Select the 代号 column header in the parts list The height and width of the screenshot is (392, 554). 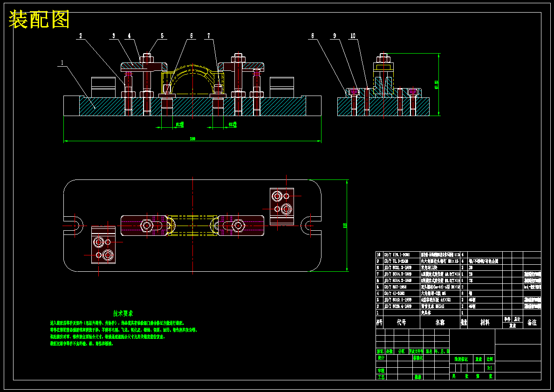(x=401, y=323)
